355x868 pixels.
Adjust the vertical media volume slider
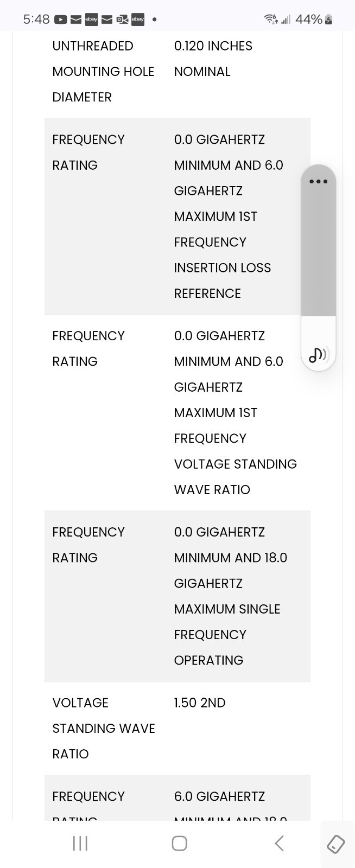(319, 267)
